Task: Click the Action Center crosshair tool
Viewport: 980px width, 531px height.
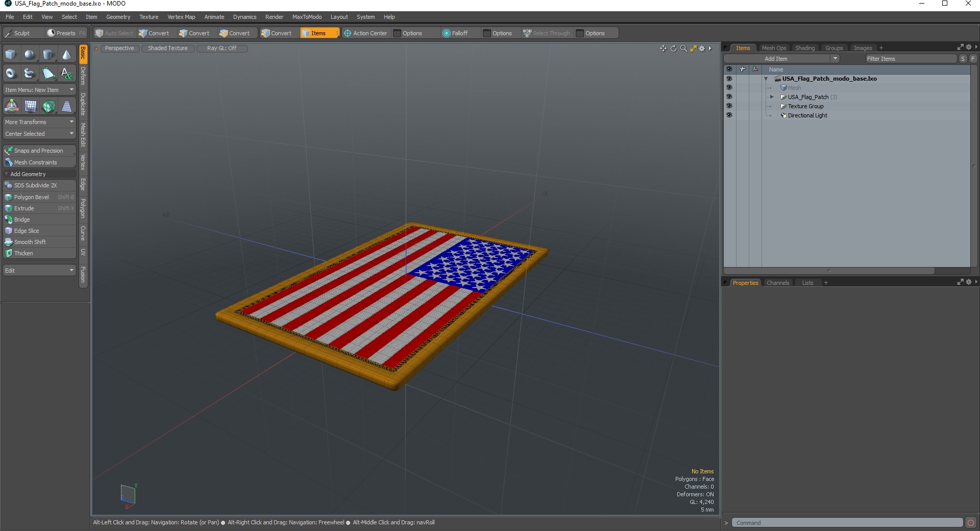Action: pyautogui.click(x=365, y=33)
